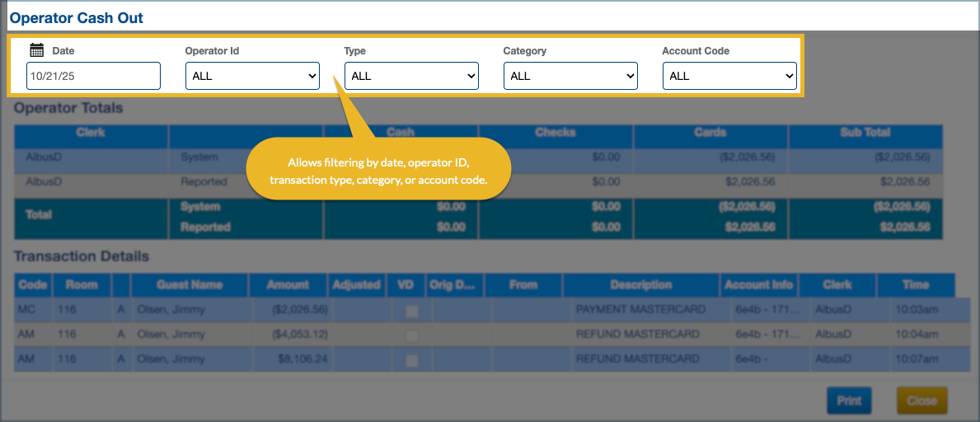Select the Description column header
Screen dimensions: 980x422
pyautogui.click(x=640, y=285)
